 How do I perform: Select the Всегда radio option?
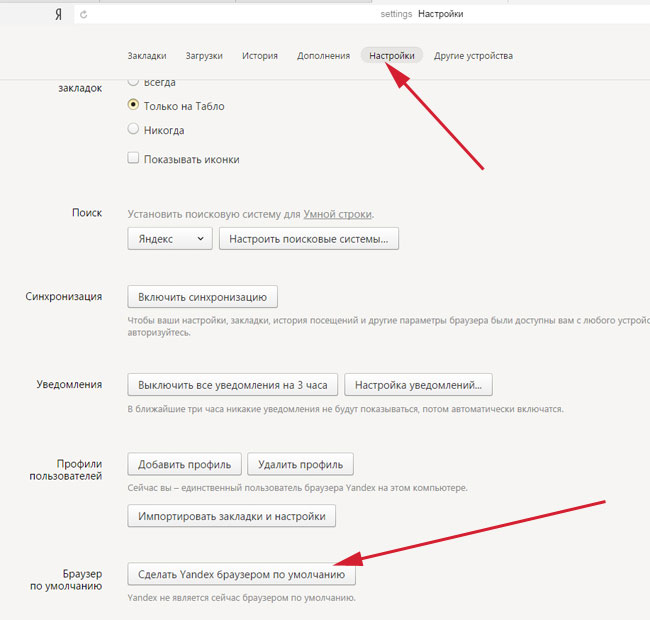pos(134,83)
